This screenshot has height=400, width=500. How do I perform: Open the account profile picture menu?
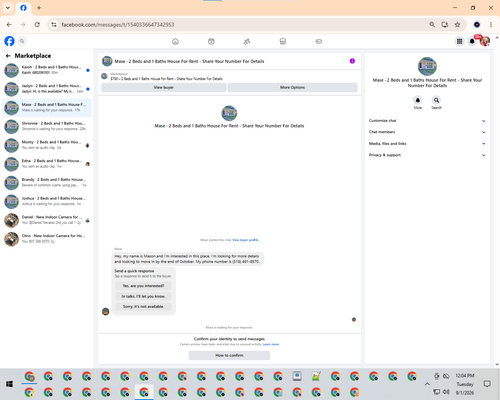[485, 41]
